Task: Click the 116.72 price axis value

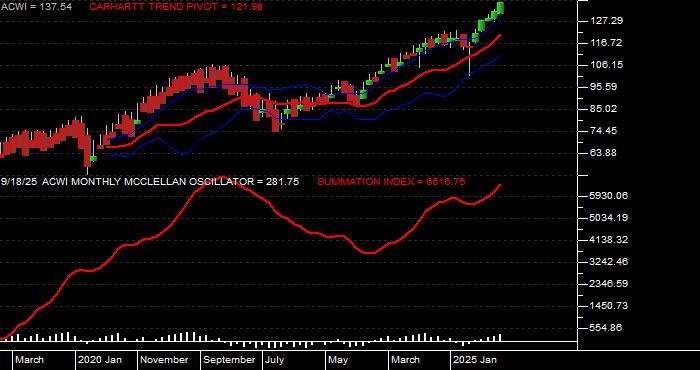Action: (x=606, y=43)
